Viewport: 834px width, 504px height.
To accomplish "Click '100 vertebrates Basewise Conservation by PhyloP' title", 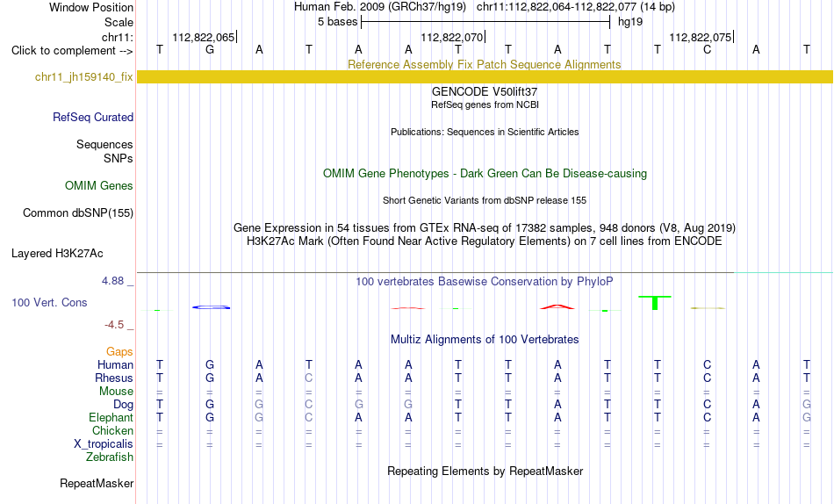I will tap(485, 282).
